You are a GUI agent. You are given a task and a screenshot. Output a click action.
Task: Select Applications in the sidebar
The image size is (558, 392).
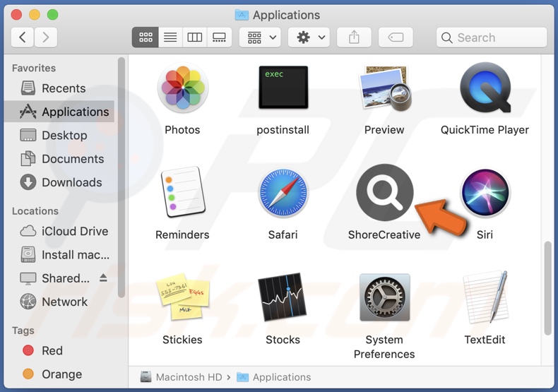[59, 112]
